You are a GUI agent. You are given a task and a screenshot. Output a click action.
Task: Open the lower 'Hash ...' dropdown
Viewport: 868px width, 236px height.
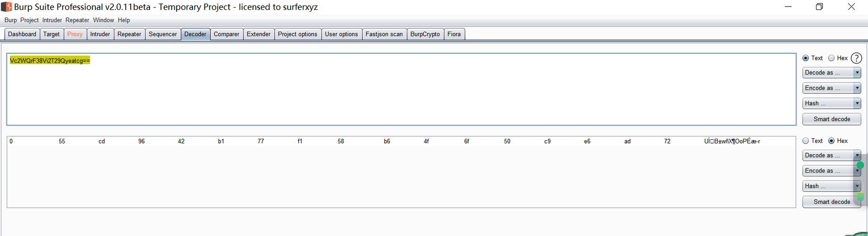click(832, 186)
